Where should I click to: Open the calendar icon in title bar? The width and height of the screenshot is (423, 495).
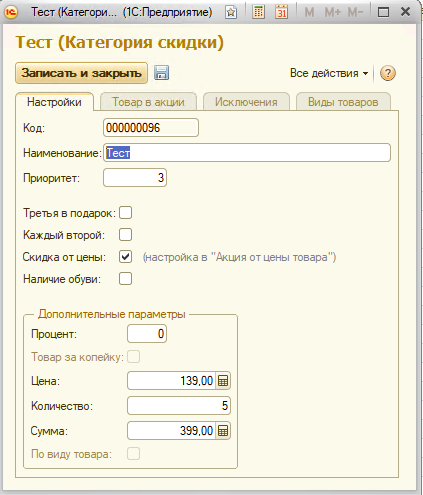coord(282,12)
